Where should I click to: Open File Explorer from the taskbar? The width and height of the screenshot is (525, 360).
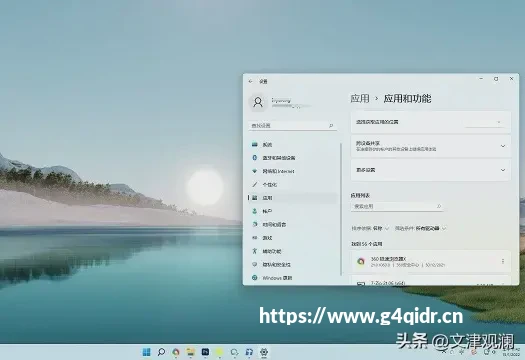click(x=191, y=352)
